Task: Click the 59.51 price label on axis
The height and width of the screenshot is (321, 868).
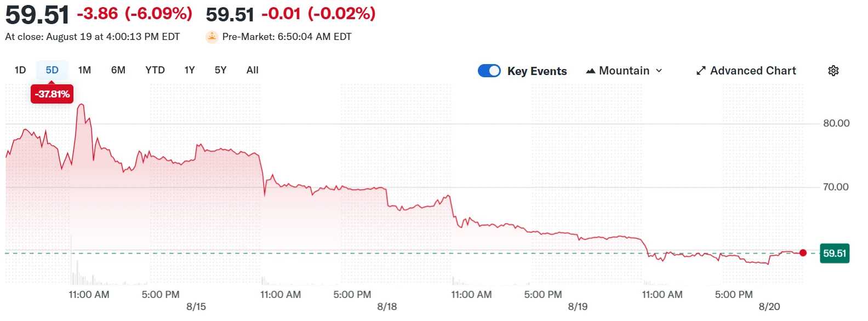Action: (x=834, y=253)
